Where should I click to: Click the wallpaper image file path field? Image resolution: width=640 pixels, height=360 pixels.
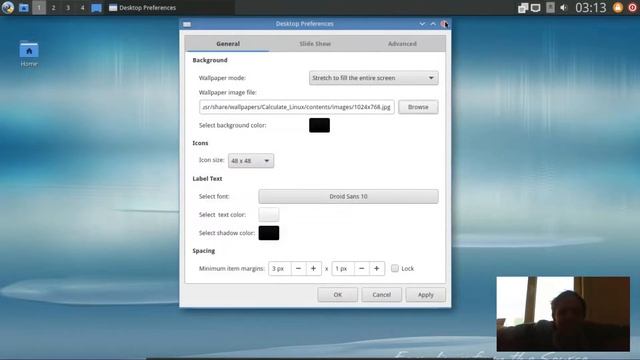(x=297, y=107)
